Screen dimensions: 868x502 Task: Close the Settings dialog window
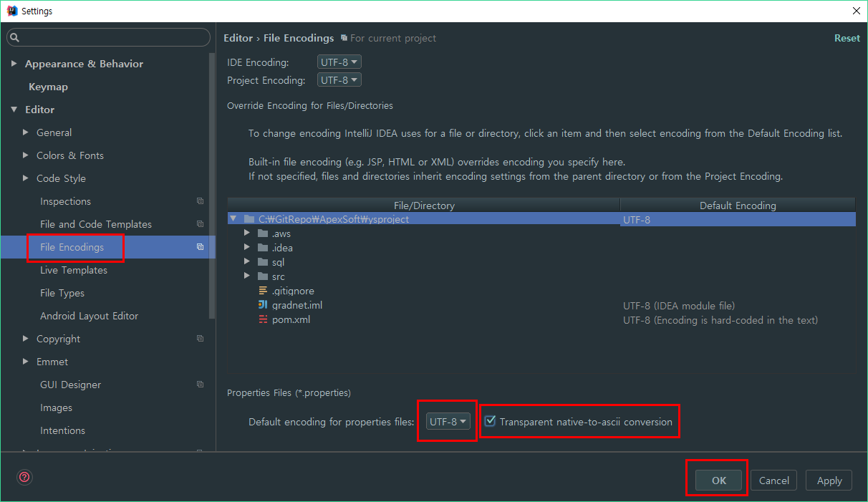[x=856, y=11]
